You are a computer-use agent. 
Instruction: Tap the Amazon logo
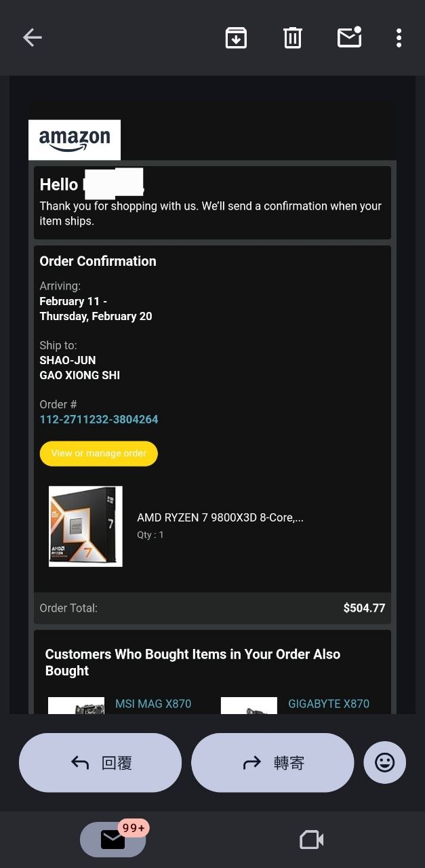tap(75, 140)
